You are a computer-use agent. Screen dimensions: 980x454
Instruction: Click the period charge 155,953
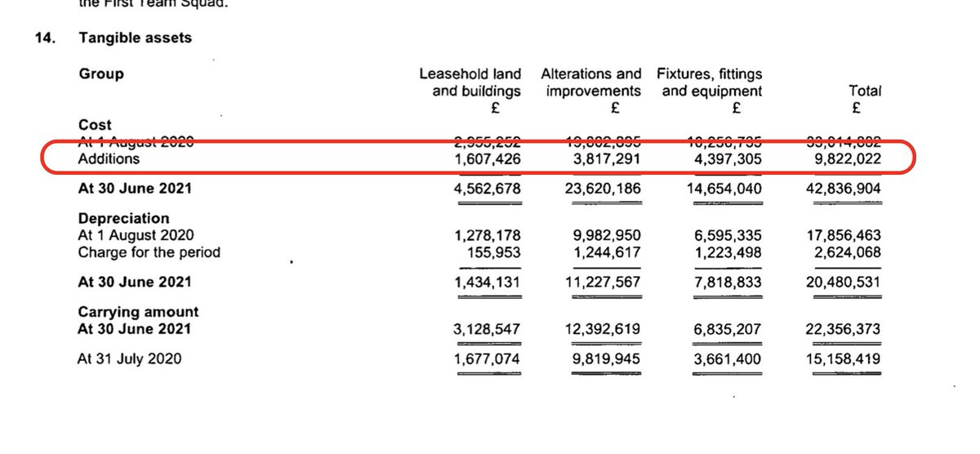point(492,252)
